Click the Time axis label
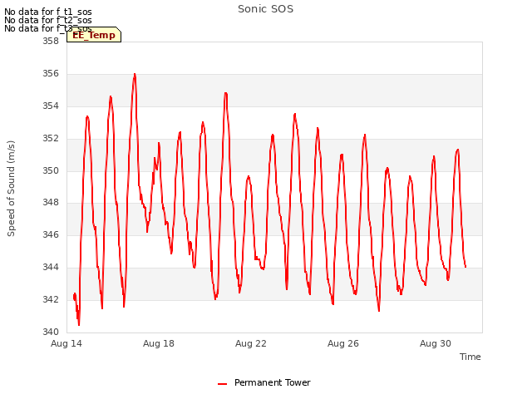This screenshot has height=399, width=532. (x=470, y=357)
